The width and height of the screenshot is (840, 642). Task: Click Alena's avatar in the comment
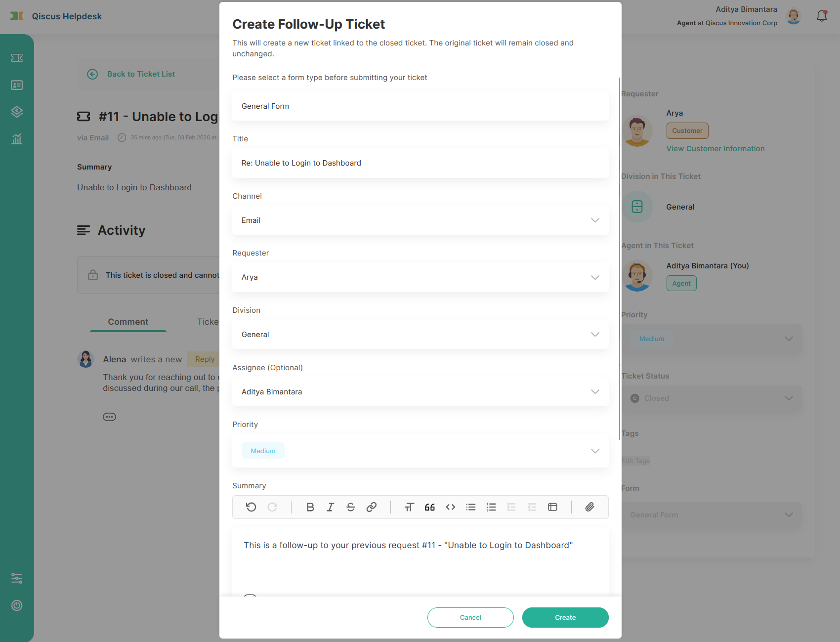click(x=86, y=359)
